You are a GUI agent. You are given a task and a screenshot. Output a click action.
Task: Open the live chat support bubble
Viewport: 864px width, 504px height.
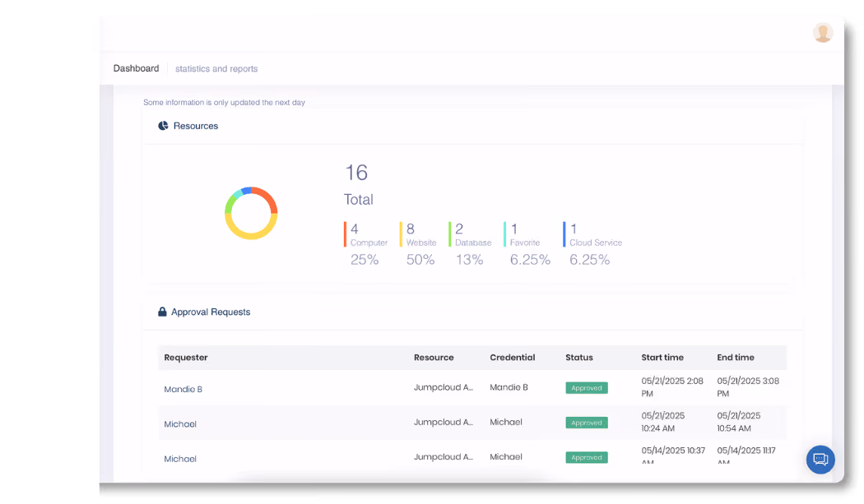(x=820, y=460)
